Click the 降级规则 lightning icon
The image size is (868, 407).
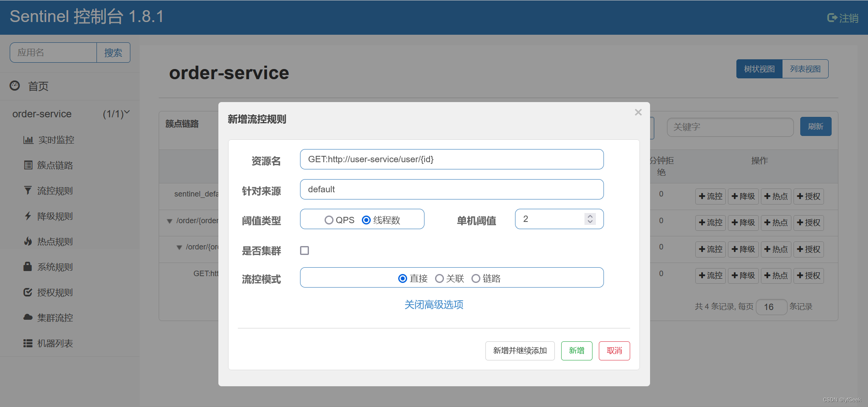tap(28, 216)
